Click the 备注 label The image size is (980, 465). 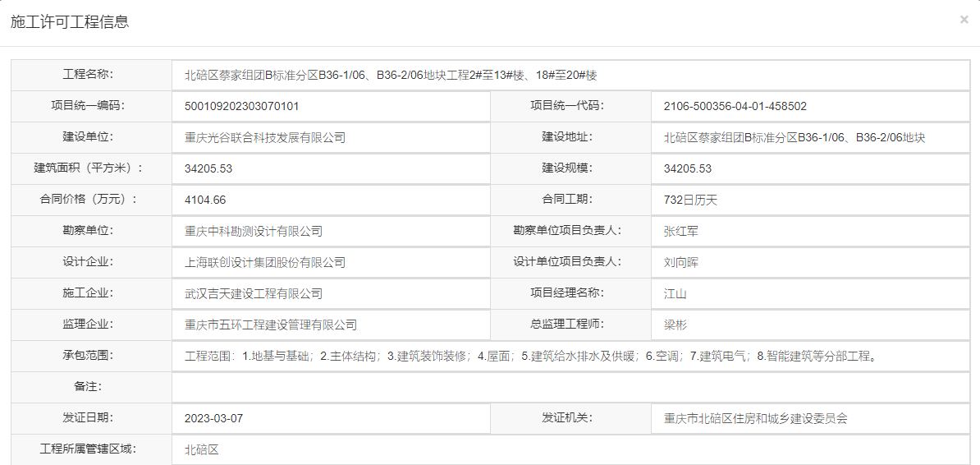click(x=88, y=386)
